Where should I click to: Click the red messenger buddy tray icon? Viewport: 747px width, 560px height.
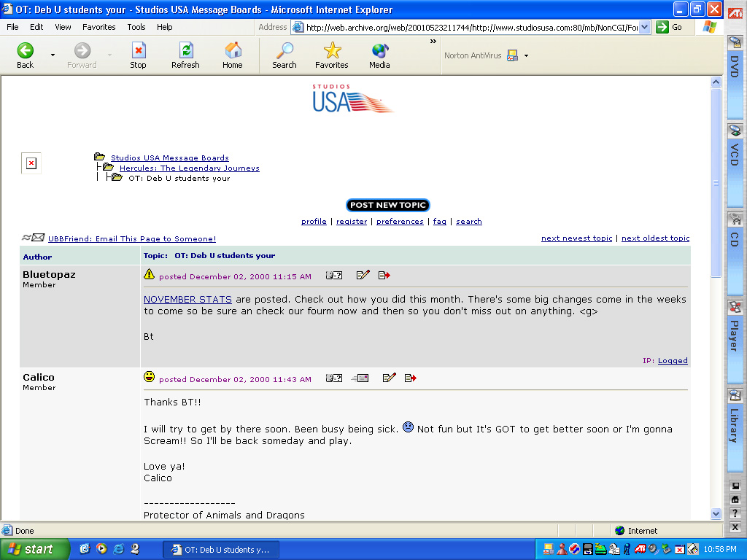[x=562, y=549]
